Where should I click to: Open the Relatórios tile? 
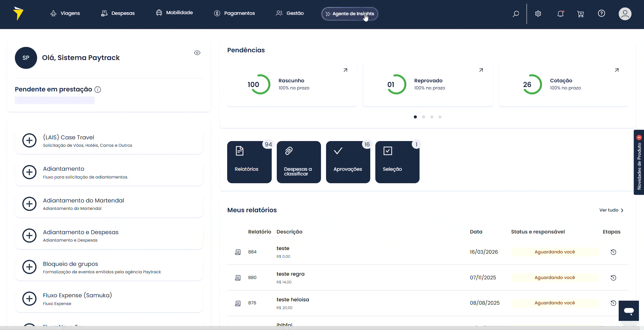pos(249,162)
